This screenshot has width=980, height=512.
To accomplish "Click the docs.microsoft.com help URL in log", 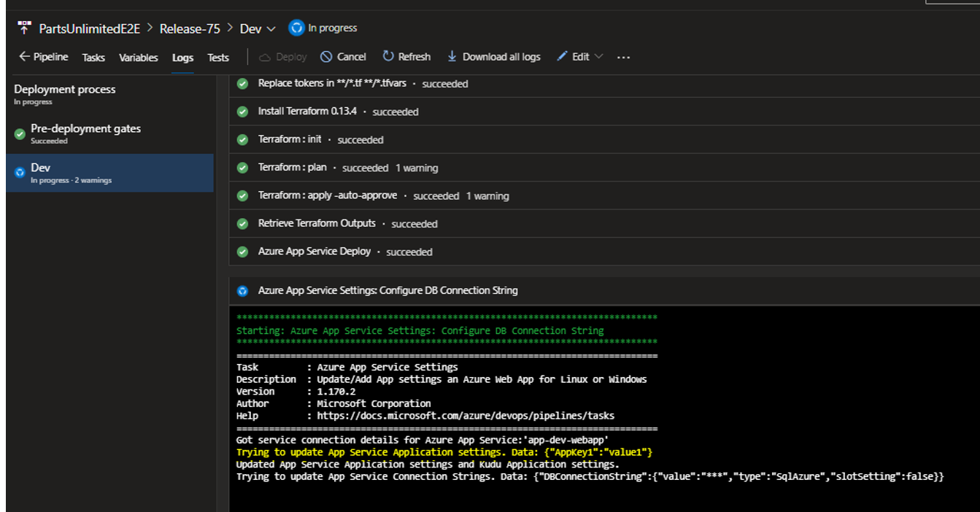I will [x=466, y=416].
